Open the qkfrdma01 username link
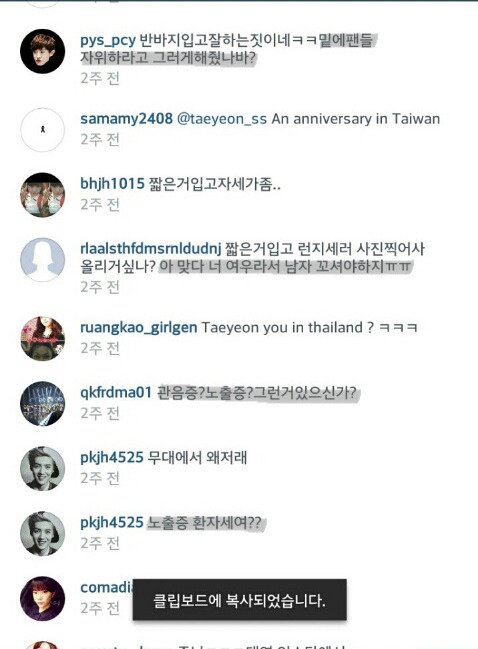This screenshot has width=478, height=649. click(x=116, y=392)
